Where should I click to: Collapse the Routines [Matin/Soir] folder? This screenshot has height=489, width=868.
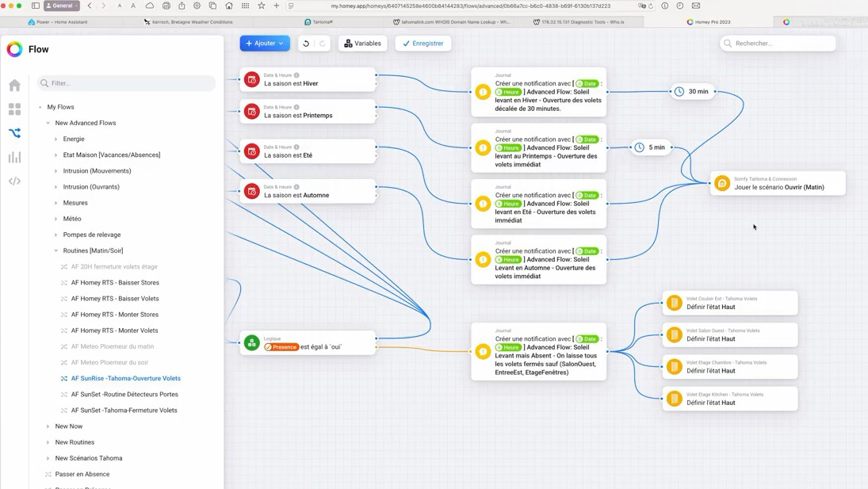click(x=56, y=251)
